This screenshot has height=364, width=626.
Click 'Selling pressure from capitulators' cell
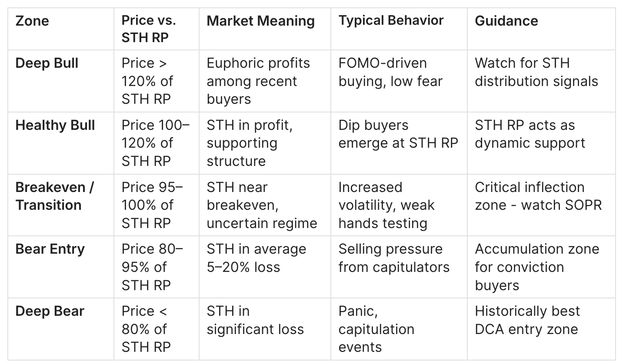(394, 258)
